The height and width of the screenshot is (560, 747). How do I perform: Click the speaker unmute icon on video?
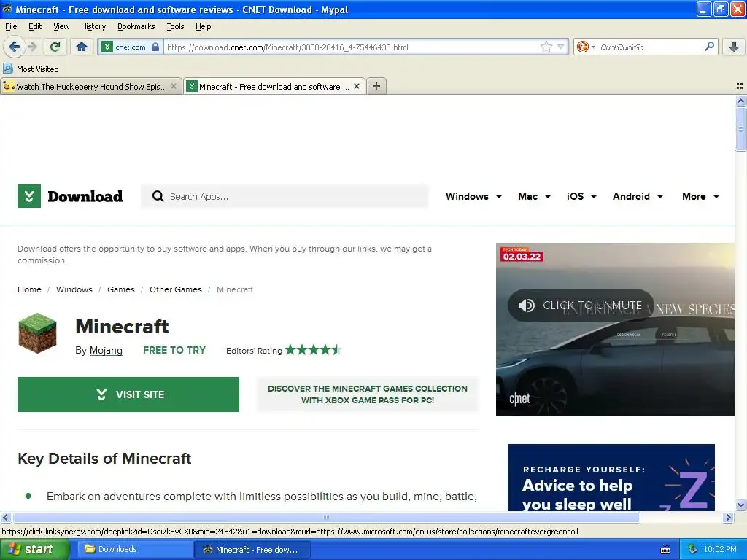click(526, 306)
